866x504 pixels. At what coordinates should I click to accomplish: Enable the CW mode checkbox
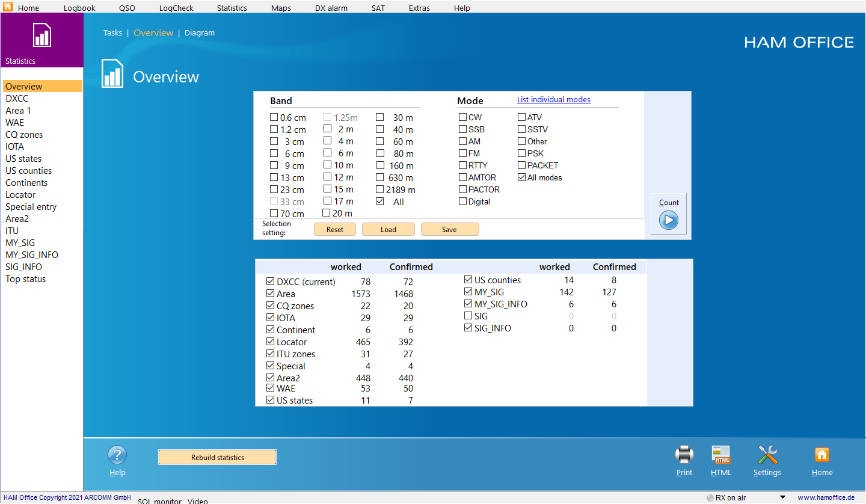pyautogui.click(x=462, y=117)
